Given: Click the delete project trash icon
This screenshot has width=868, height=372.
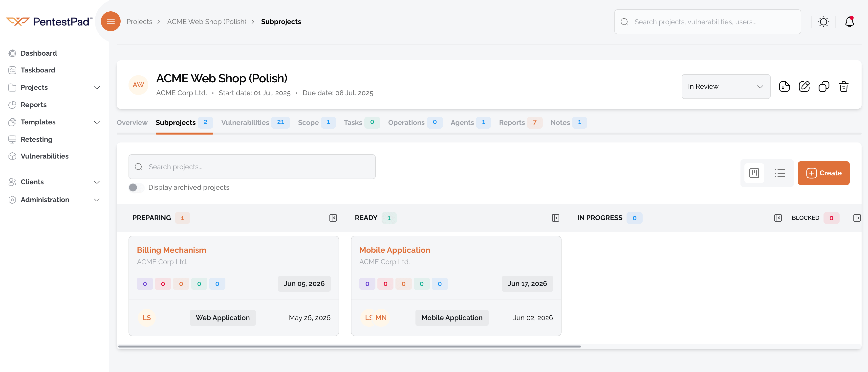Looking at the screenshot, I should (x=843, y=87).
